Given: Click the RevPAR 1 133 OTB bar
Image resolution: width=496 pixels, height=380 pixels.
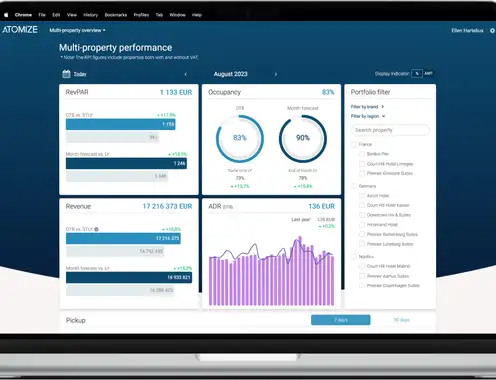Looking at the screenshot, I should point(121,124).
